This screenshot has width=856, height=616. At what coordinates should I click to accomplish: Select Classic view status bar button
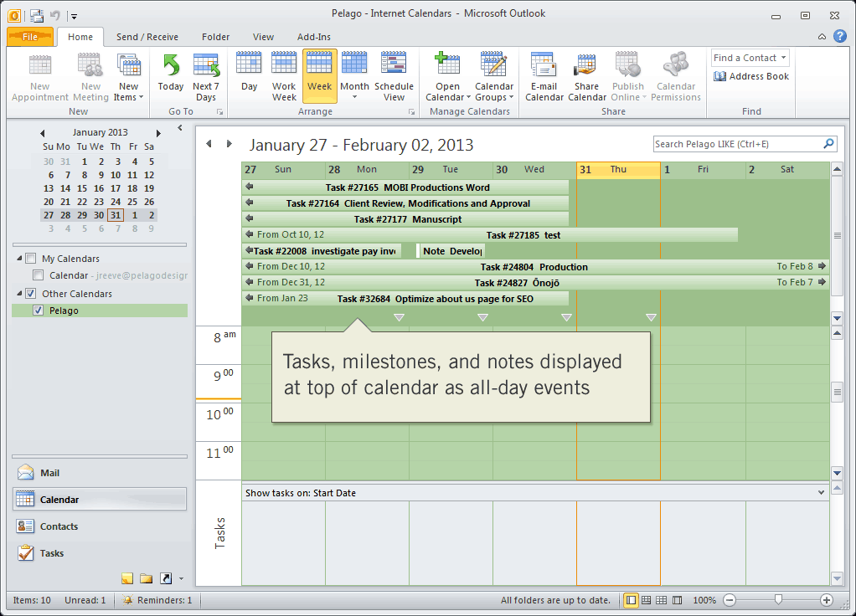[677, 600]
